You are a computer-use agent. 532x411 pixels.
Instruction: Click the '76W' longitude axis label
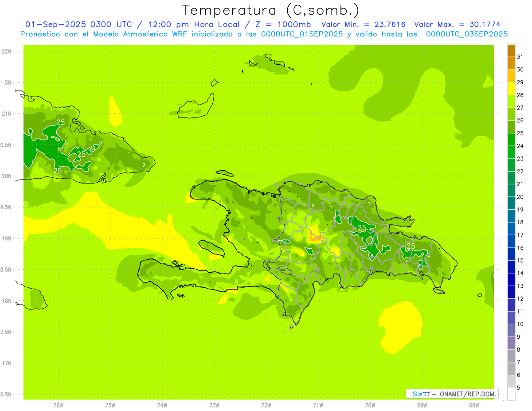point(58,405)
